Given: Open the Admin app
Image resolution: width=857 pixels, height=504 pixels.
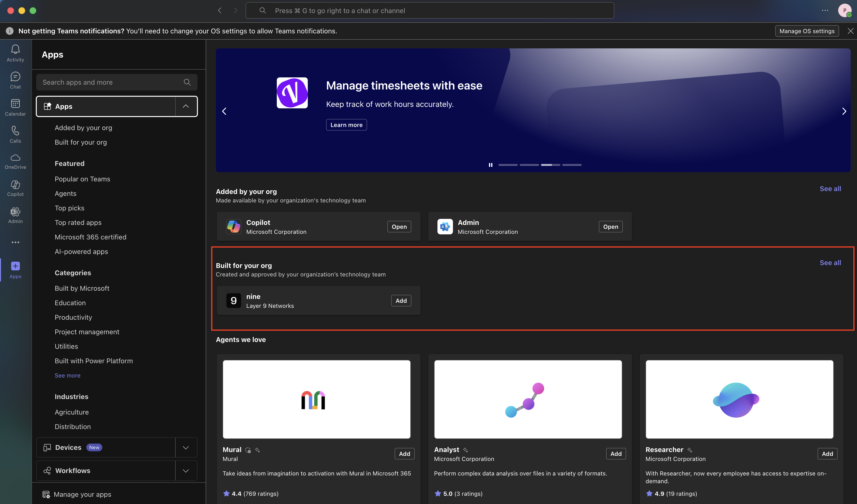Looking at the screenshot, I should [x=610, y=227].
